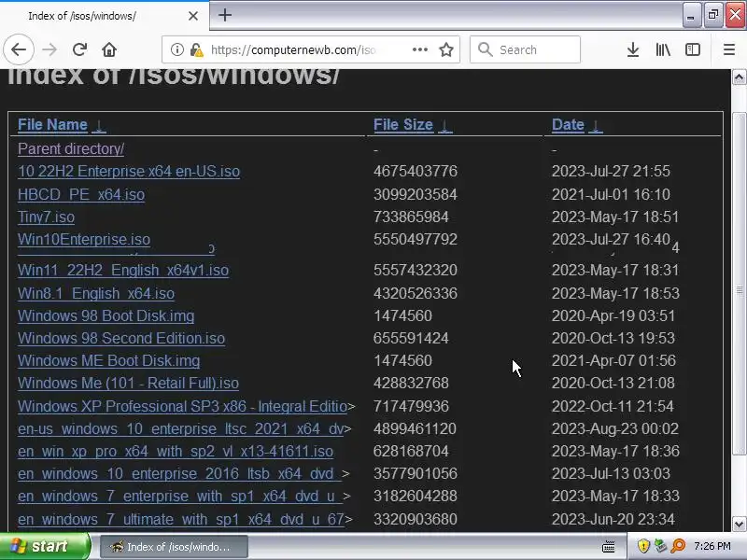Click the forward navigation arrow
This screenshot has height=560, width=747.
coord(49,49)
